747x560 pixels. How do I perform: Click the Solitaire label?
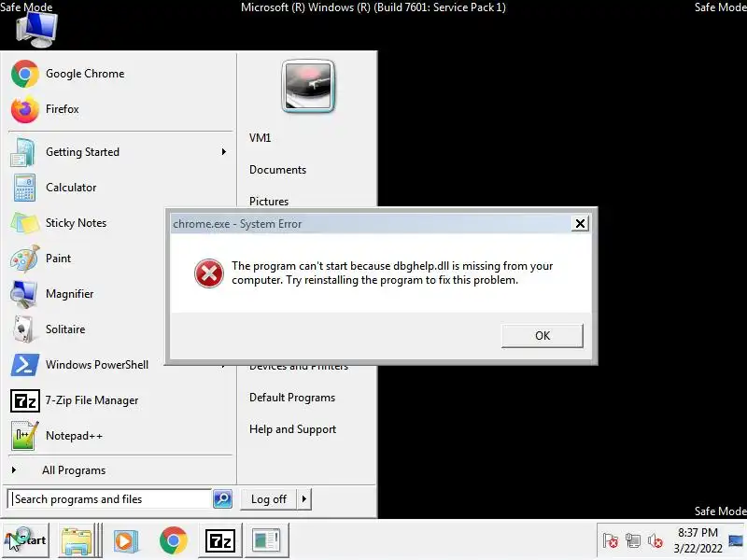click(65, 329)
